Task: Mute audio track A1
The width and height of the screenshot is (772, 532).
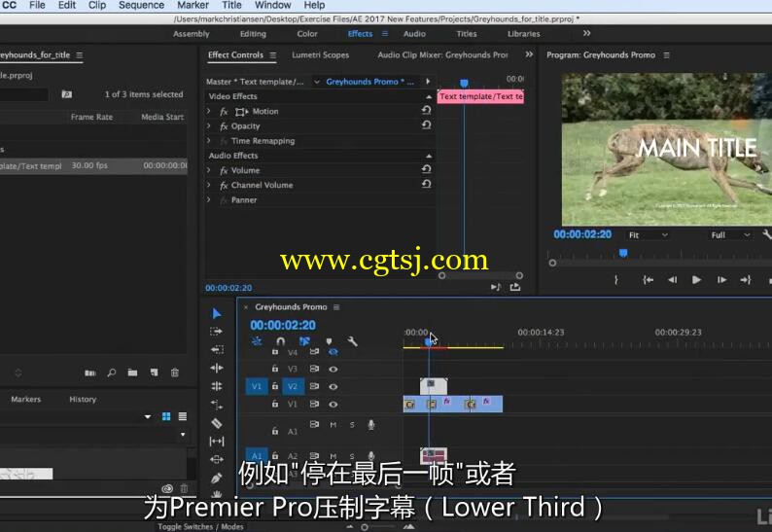Action: tap(333, 425)
